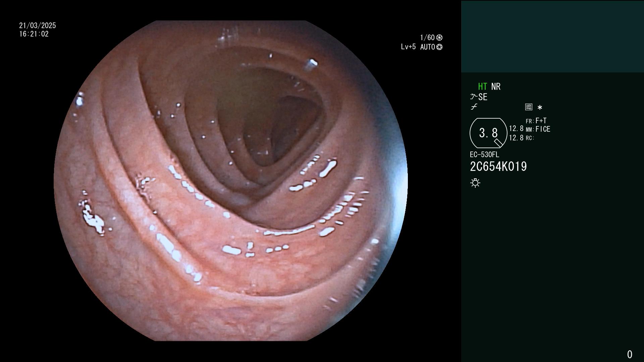This screenshot has width=644, height=362.
Task: Click the scope model EC-530FL
Action: pos(484,155)
